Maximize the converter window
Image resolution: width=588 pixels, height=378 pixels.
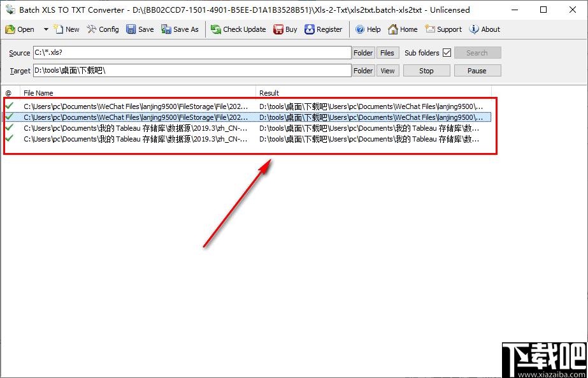pos(543,10)
